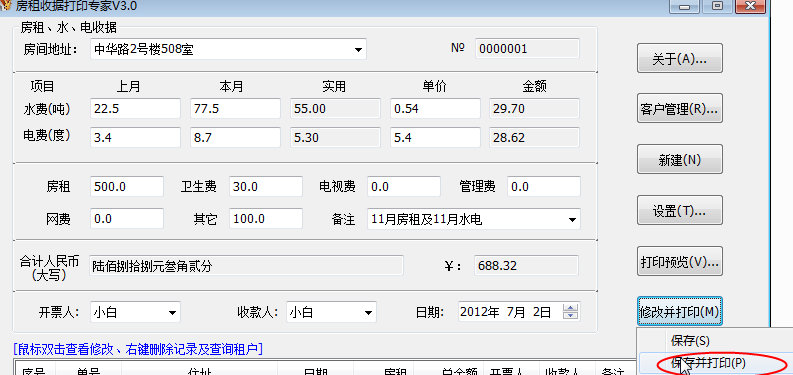The width and height of the screenshot is (793, 375).
Task: Click the 网费 field
Action: (x=127, y=219)
